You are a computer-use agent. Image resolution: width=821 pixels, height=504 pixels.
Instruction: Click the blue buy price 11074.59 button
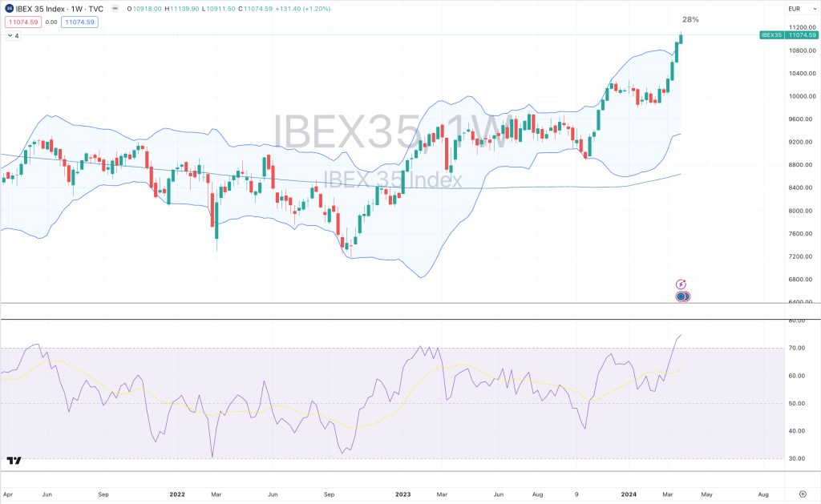79,22
